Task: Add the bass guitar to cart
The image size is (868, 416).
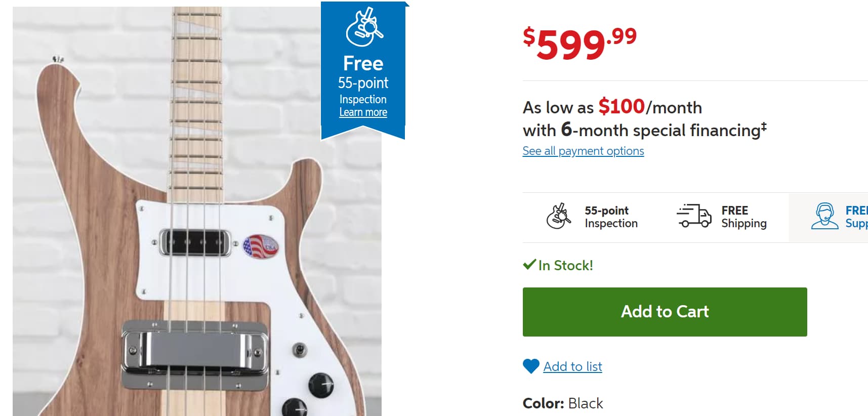Action: (x=665, y=312)
